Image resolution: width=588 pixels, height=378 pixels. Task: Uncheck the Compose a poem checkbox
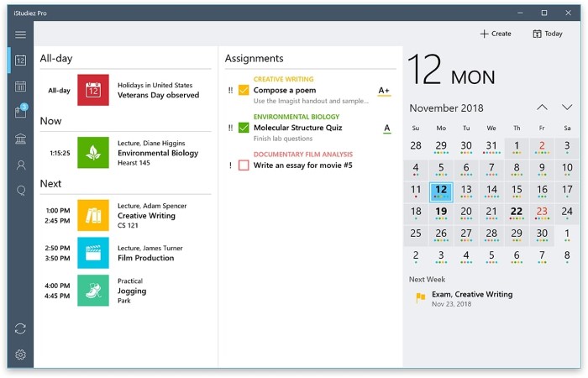pyautogui.click(x=244, y=91)
